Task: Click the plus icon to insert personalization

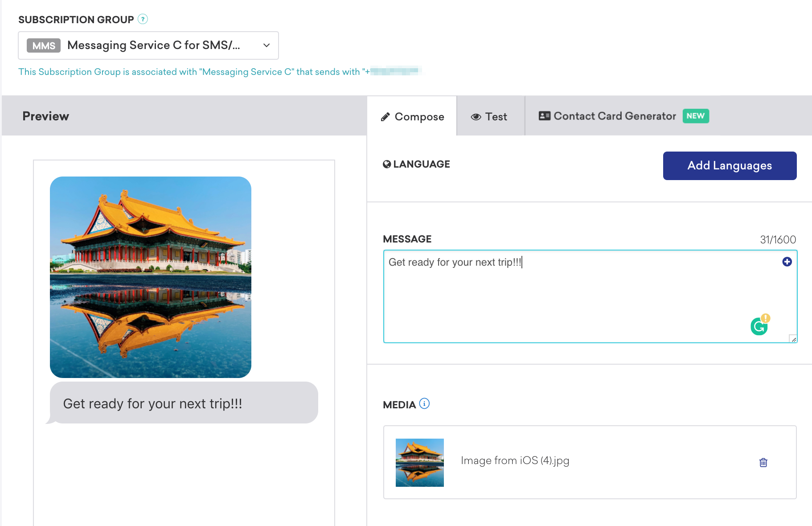Action: 787,262
